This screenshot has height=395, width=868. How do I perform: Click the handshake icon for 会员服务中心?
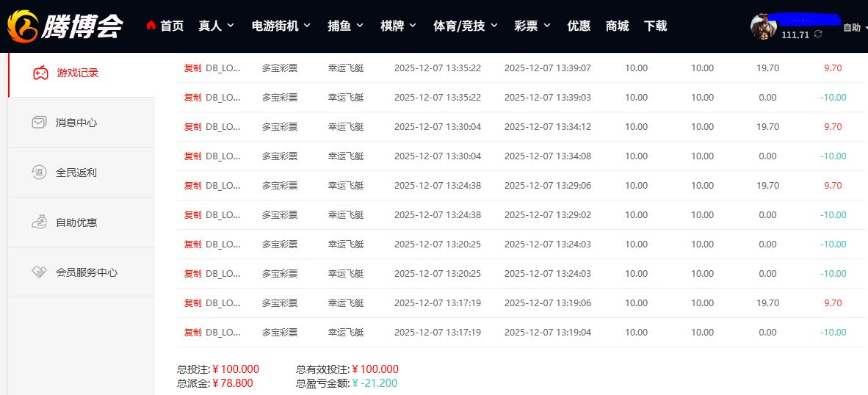coord(39,272)
